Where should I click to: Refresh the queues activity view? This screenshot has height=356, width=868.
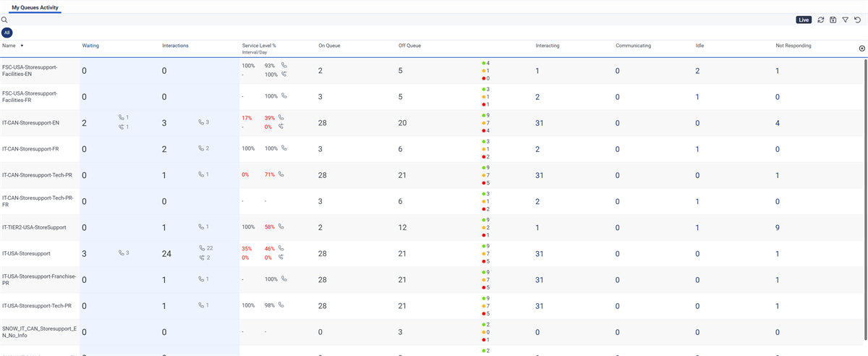point(821,20)
